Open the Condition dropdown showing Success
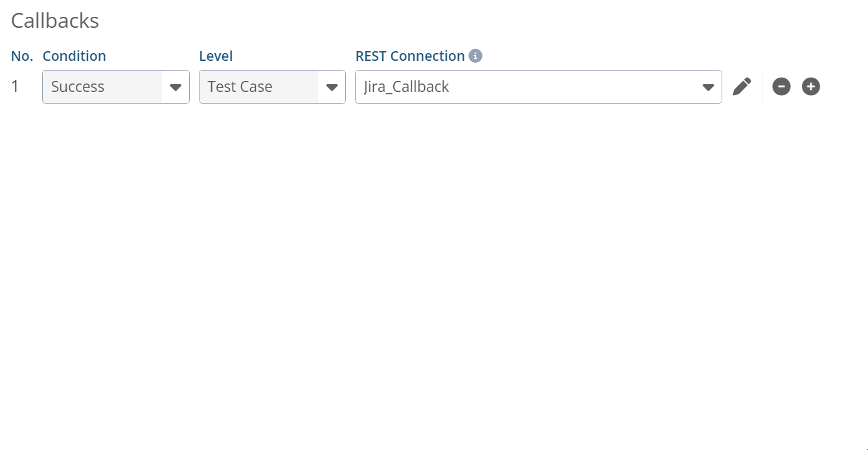Screen dimensions: 868x450 [115, 86]
